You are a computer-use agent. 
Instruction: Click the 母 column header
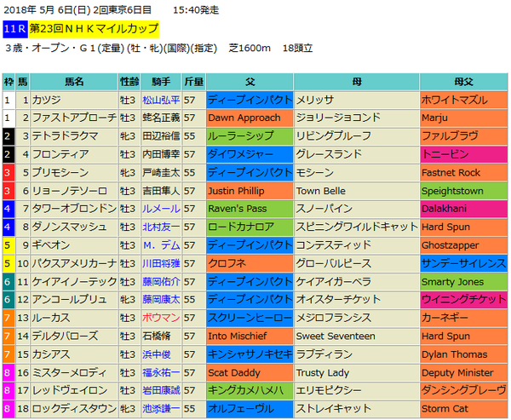click(x=357, y=82)
